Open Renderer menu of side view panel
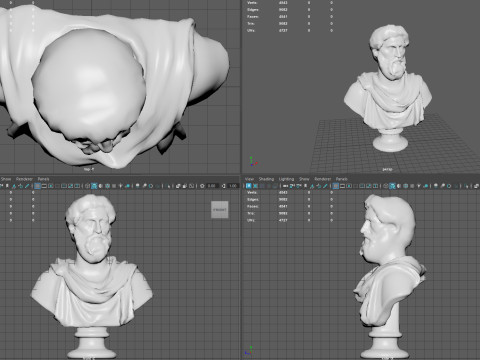The width and height of the screenshot is (480, 360). 322,179
